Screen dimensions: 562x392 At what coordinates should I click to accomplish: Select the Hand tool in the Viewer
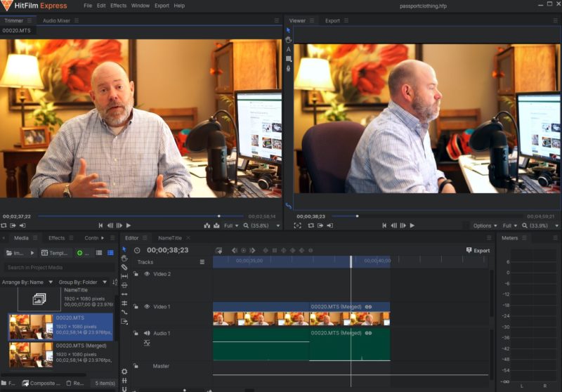289,40
